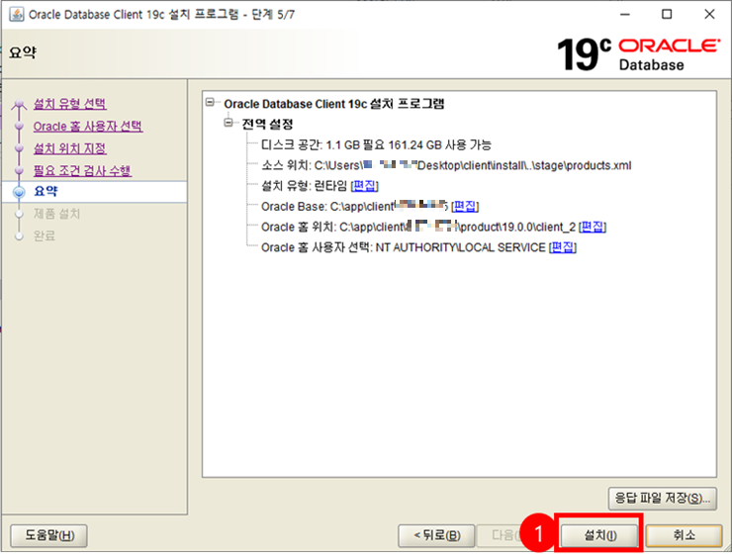Collapse the Oracle Database Client 19c tree root
Viewport: 732px width, 560px height.
pos(210,102)
